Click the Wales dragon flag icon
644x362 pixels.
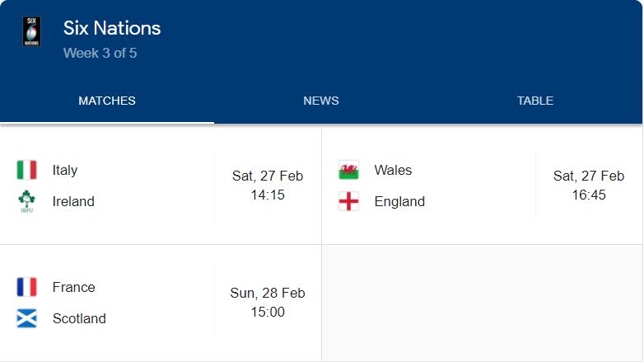point(348,170)
